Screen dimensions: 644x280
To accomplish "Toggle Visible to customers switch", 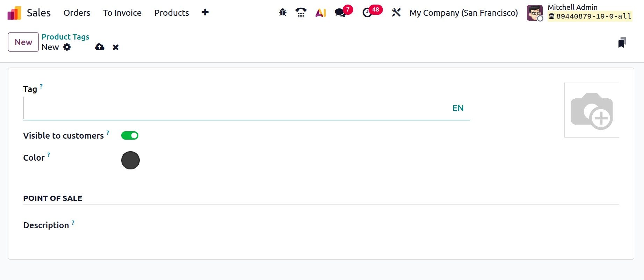I will 130,135.
